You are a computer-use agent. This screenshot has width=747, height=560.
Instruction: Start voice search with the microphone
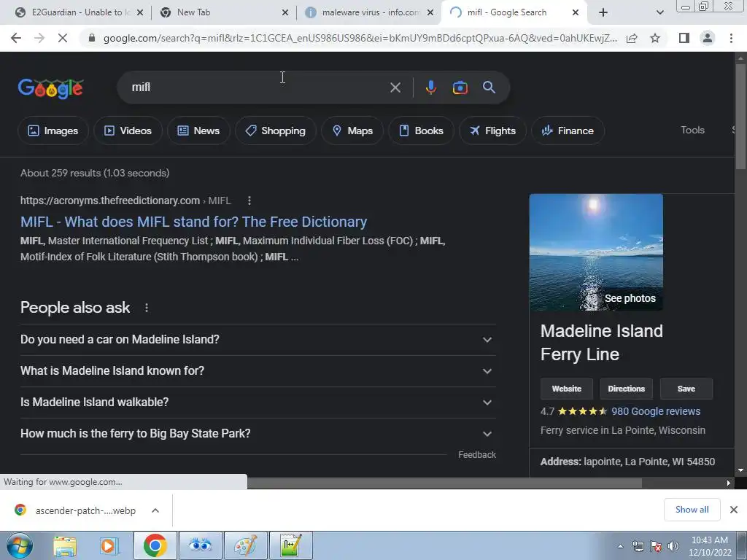(x=430, y=87)
